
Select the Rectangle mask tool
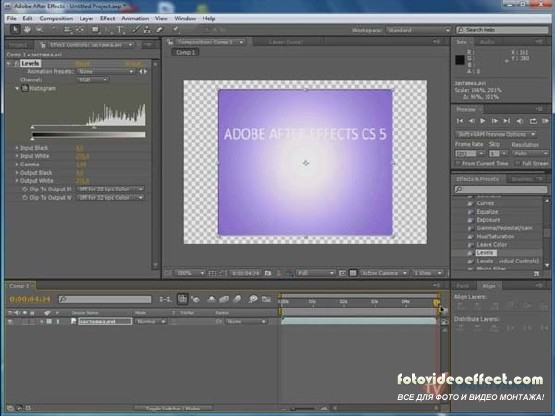pyautogui.click(x=95, y=30)
